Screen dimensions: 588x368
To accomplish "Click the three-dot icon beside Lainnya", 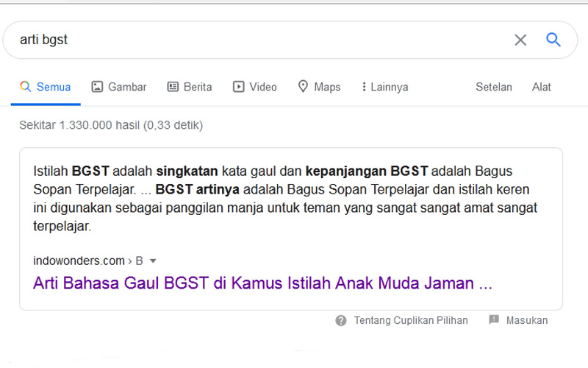I will 364,87.
